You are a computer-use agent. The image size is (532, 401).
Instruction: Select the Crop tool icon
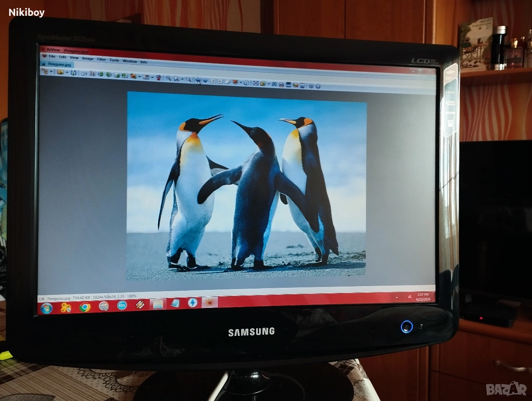[x=93, y=74]
